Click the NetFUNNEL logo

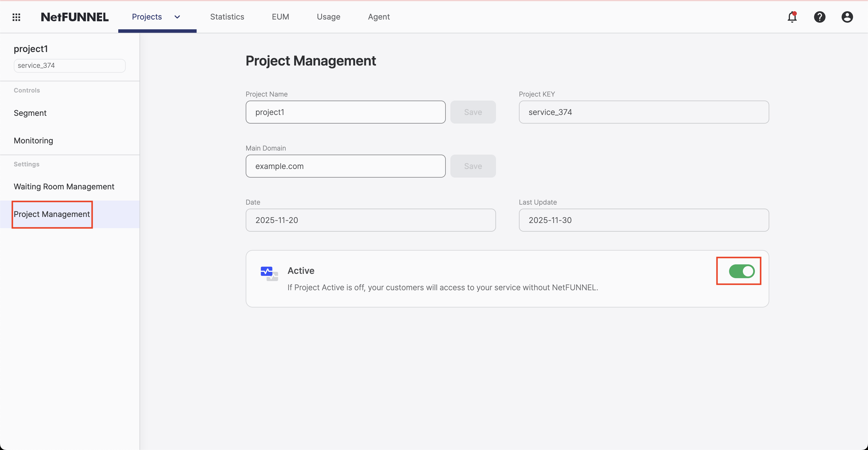coord(74,17)
